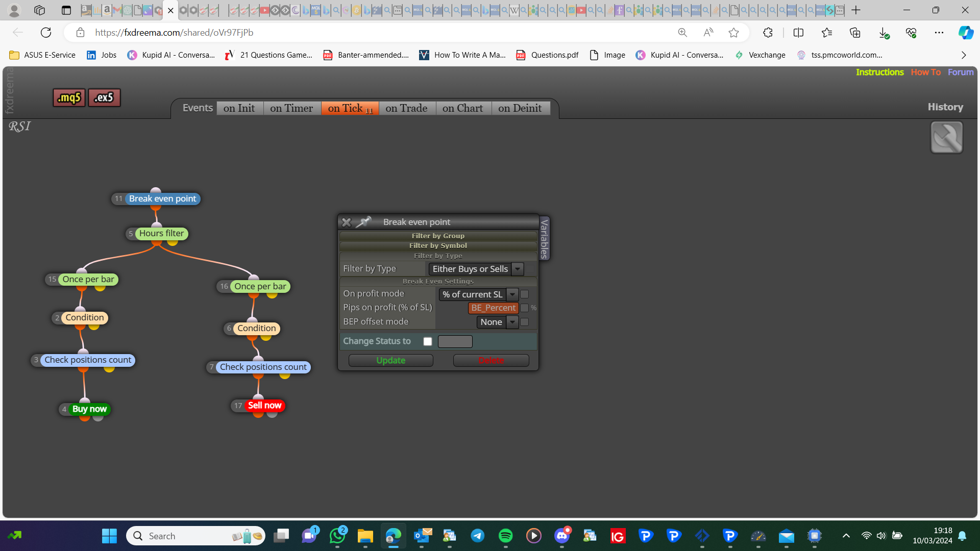Image resolution: width=980 pixels, height=551 pixels.
Task: Open the Variables side tab
Action: [x=544, y=238]
